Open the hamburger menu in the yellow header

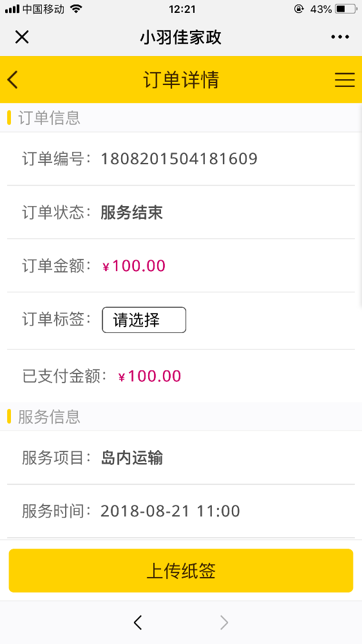click(345, 80)
